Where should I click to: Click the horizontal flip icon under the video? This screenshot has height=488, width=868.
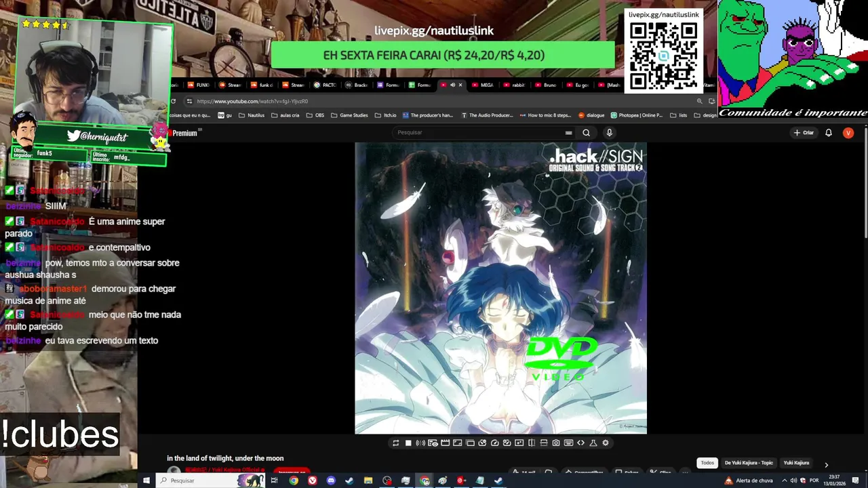pos(532,443)
